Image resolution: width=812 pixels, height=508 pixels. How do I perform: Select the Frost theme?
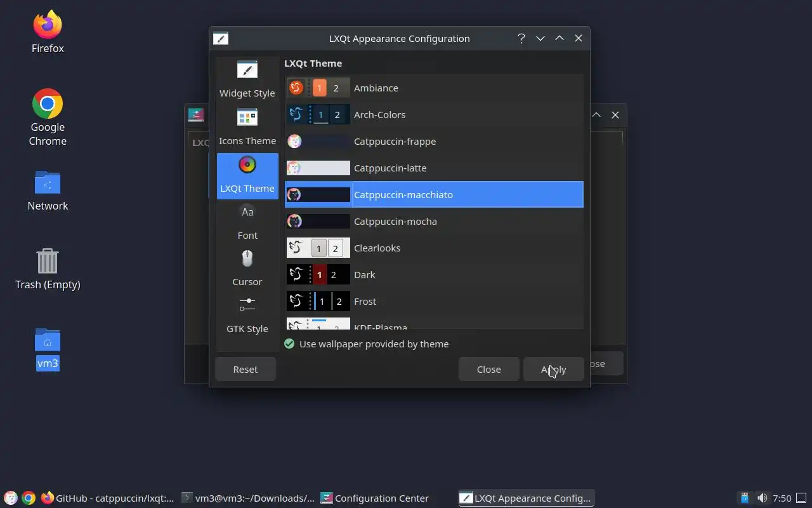[434, 302]
